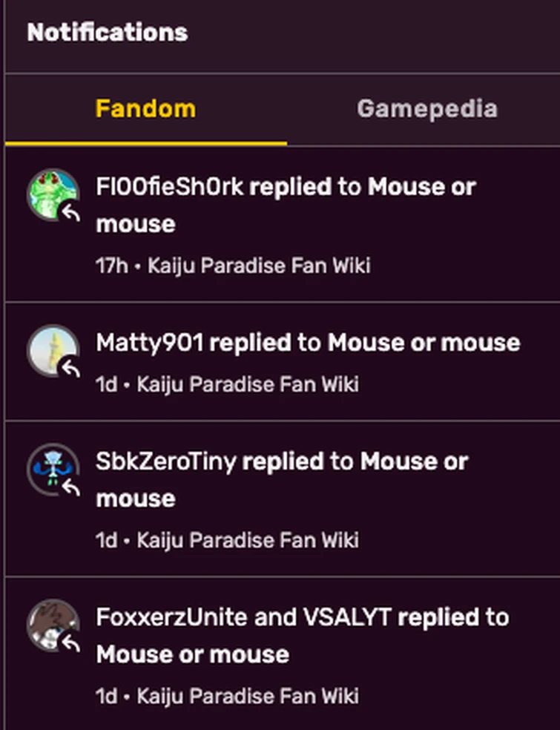Click reply arrow badge on Matty901 avatar

click(70, 367)
